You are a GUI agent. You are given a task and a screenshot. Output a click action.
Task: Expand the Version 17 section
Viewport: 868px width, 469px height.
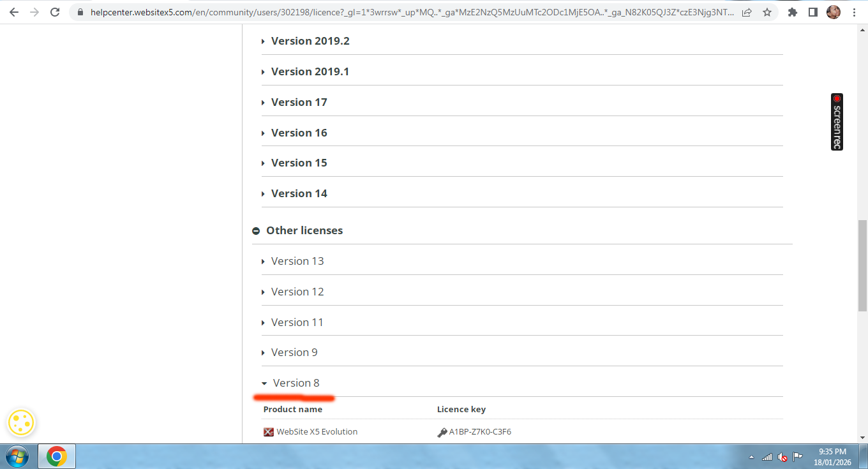299,102
